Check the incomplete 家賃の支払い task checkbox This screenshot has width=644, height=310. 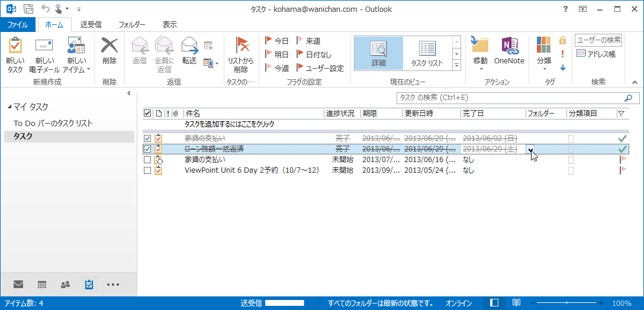[147, 159]
